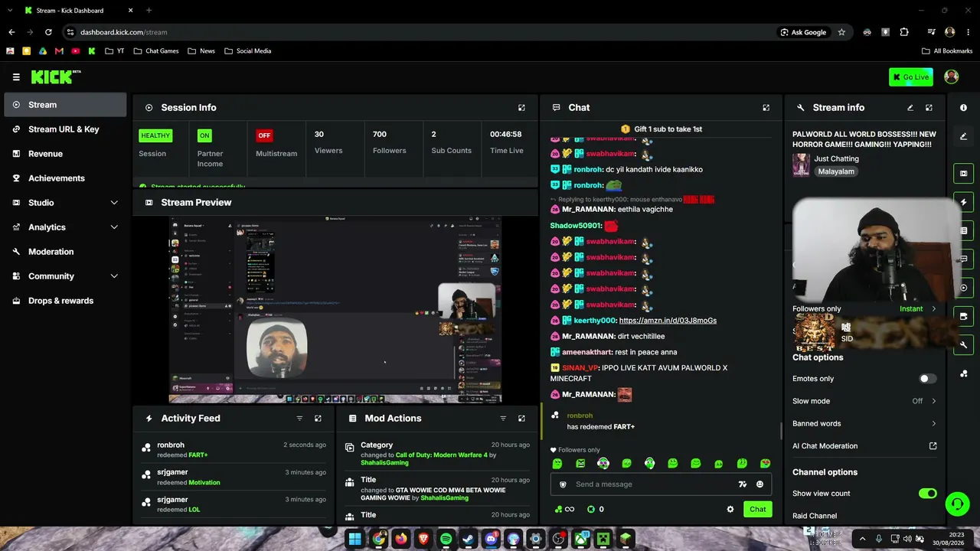The width and height of the screenshot is (980, 551).
Task: Go to Stream URL & Key
Action: (x=65, y=129)
